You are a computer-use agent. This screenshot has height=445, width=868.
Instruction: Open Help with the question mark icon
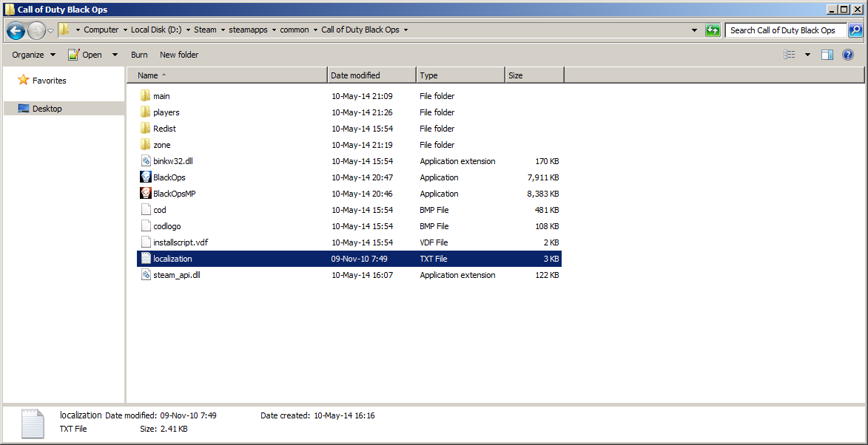tap(847, 55)
